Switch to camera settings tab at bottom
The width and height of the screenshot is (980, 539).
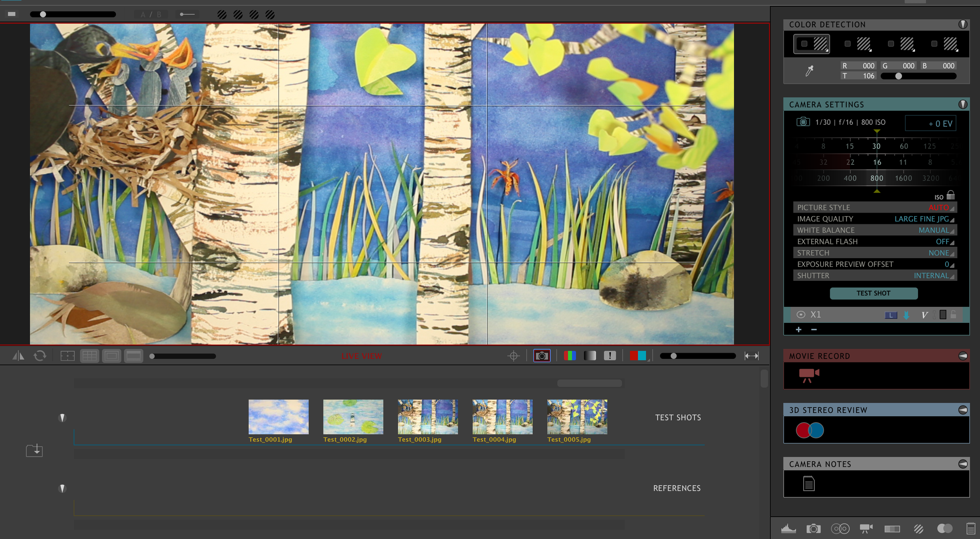tap(813, 529)
